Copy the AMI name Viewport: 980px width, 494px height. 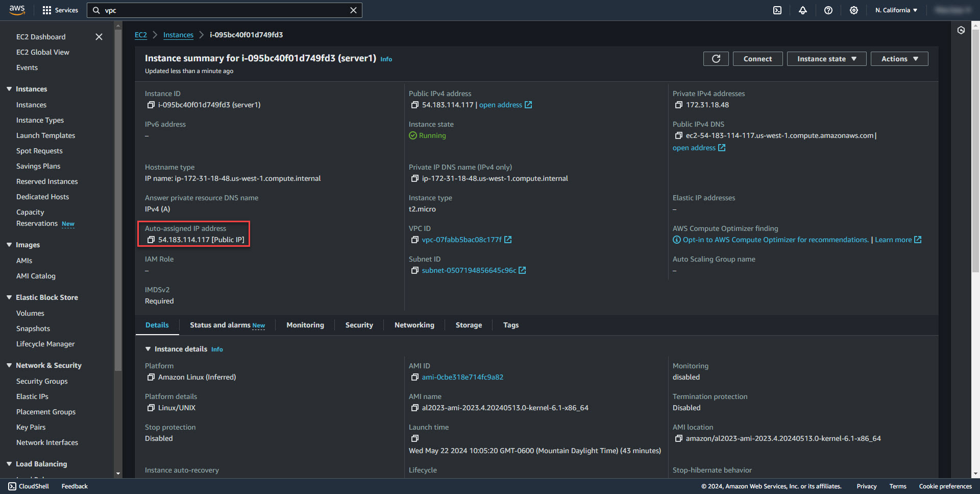[414, 408]
